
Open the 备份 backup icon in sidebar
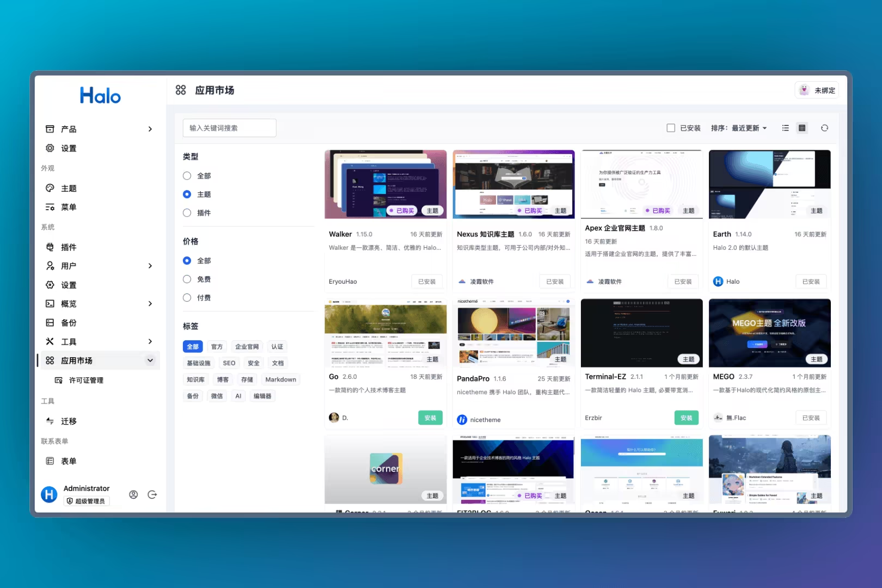tap(50, 323)
